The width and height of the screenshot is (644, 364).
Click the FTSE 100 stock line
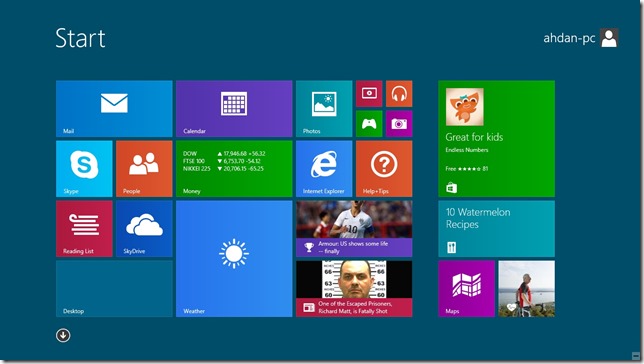pos(222,161)
